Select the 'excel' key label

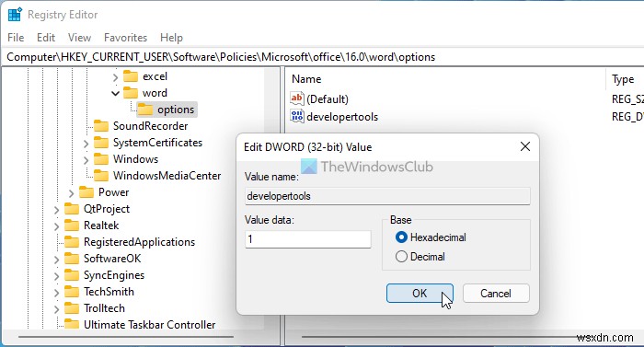point(155,76)
